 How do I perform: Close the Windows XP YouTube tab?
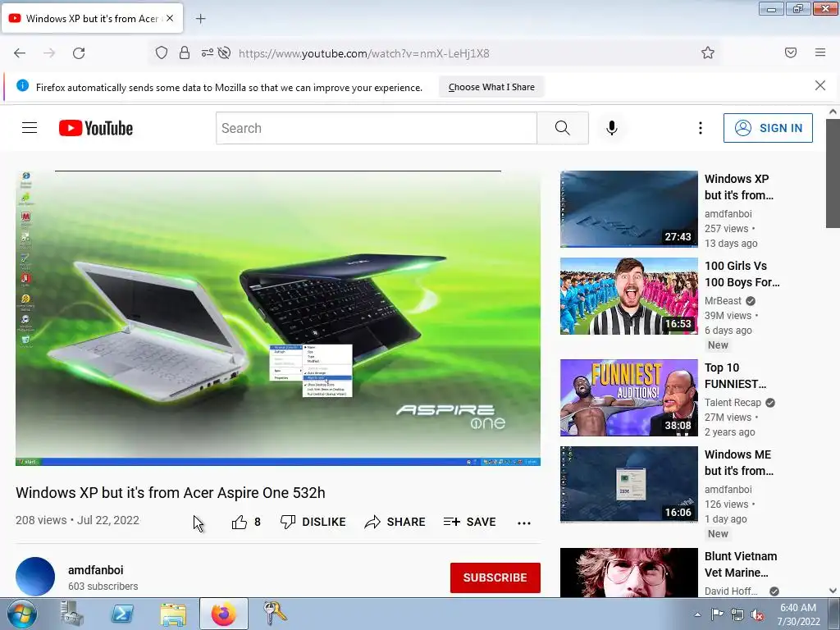170,18
